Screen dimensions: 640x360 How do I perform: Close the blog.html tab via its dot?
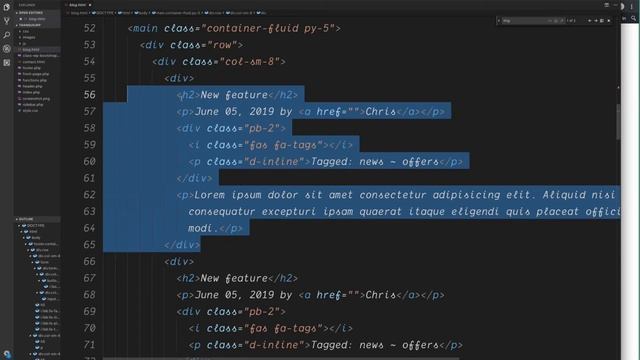(x=90, y=5)
